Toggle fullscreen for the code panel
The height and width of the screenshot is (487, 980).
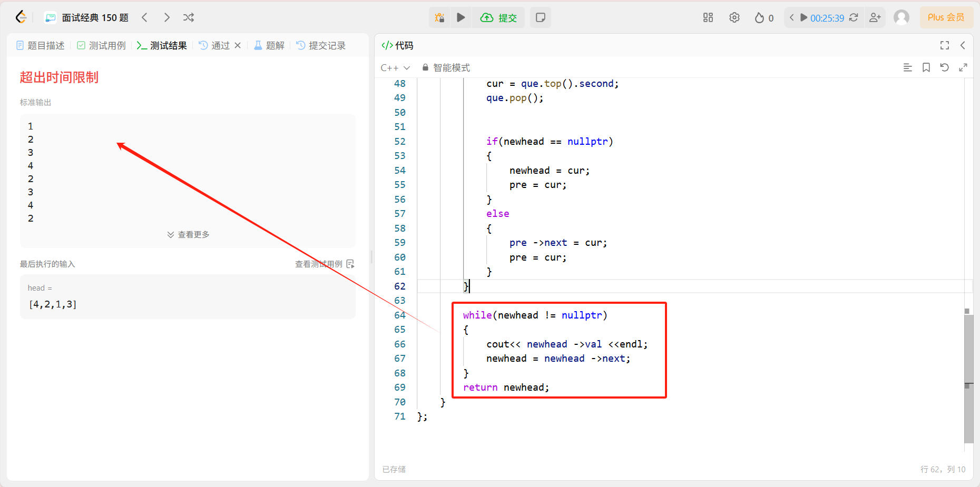coord(944,45)
